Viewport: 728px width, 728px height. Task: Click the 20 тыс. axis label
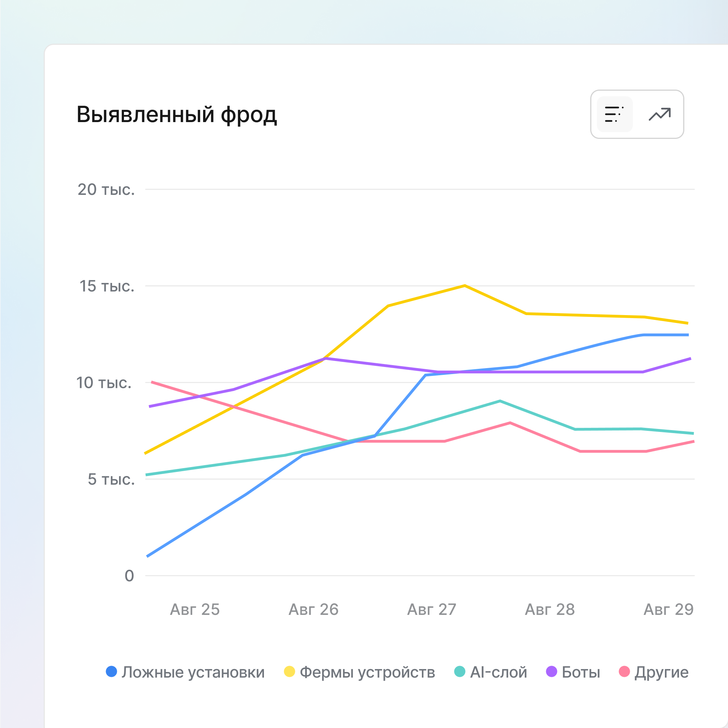[106, 190]
